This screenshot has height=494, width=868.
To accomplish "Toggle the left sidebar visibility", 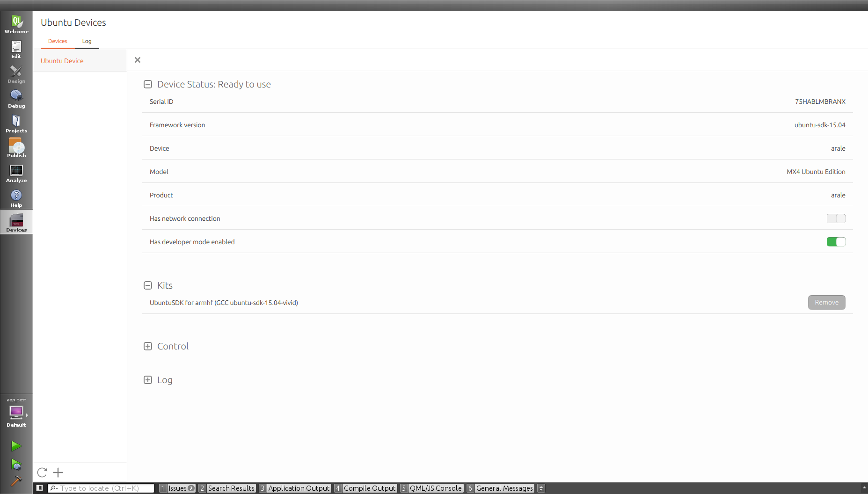I will pos(40,488).
